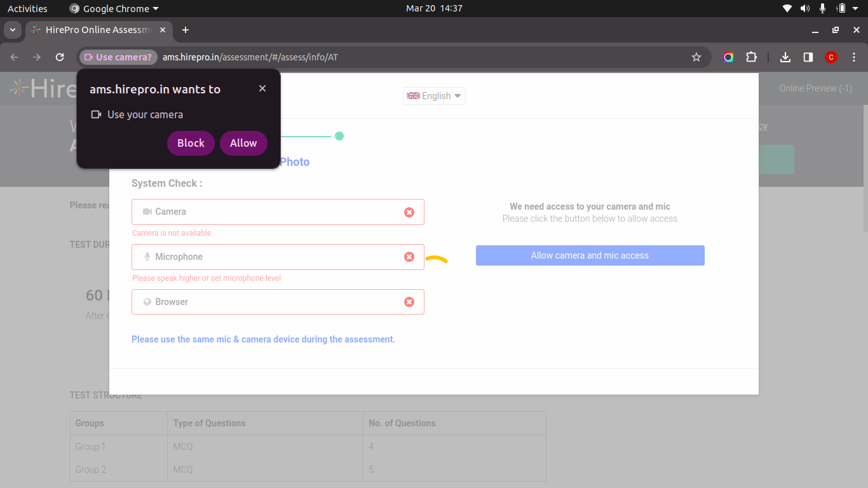Open the red profile avatar
Viewport: 868px width, 488px height.
(x=831, y=57)
